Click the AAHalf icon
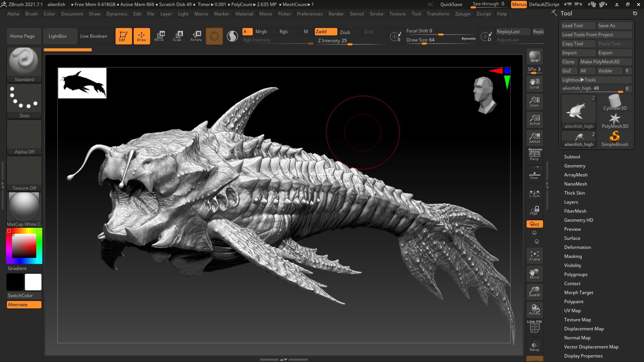Image resolution: width=644 pixels, height=362 pixels. (535, 138)
